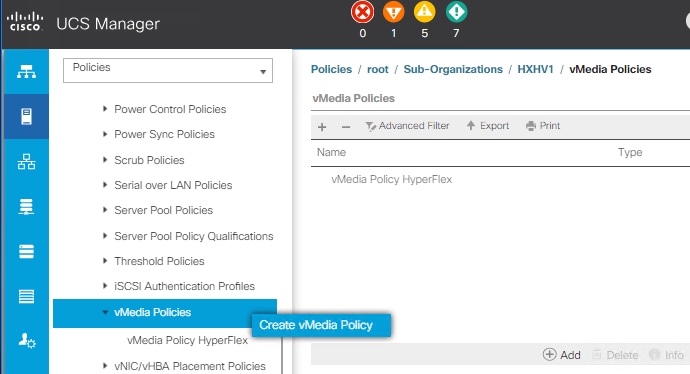
Task: Expand the Serial over LAN Policies node
Action: tap(105, 184)
